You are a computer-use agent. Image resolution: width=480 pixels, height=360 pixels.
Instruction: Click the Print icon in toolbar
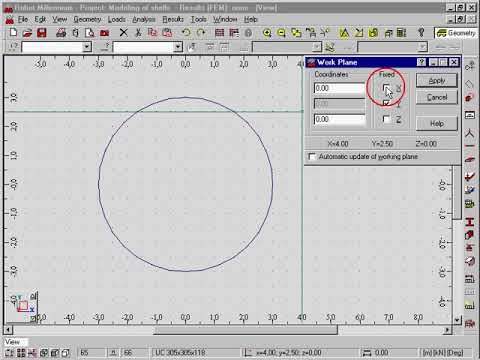[61, 33]
